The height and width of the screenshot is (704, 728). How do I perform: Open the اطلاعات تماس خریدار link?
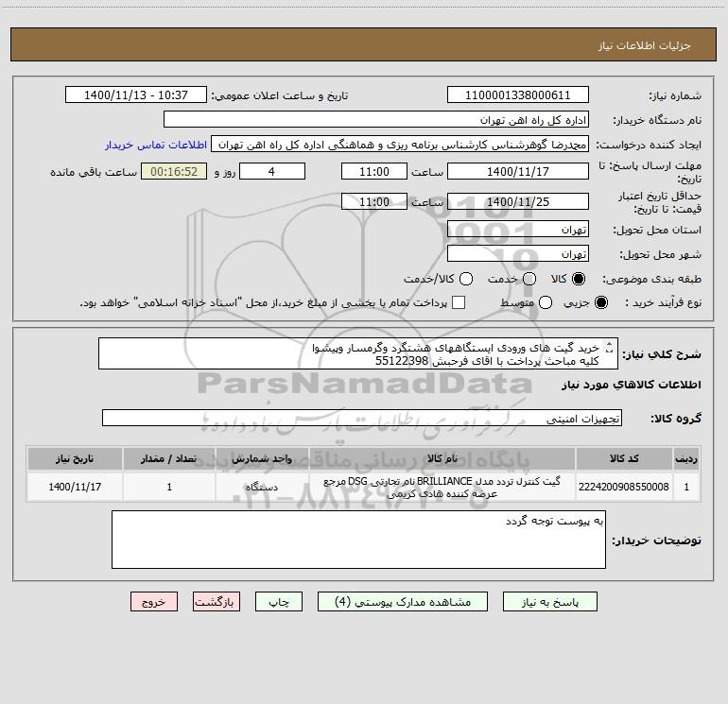156,145
